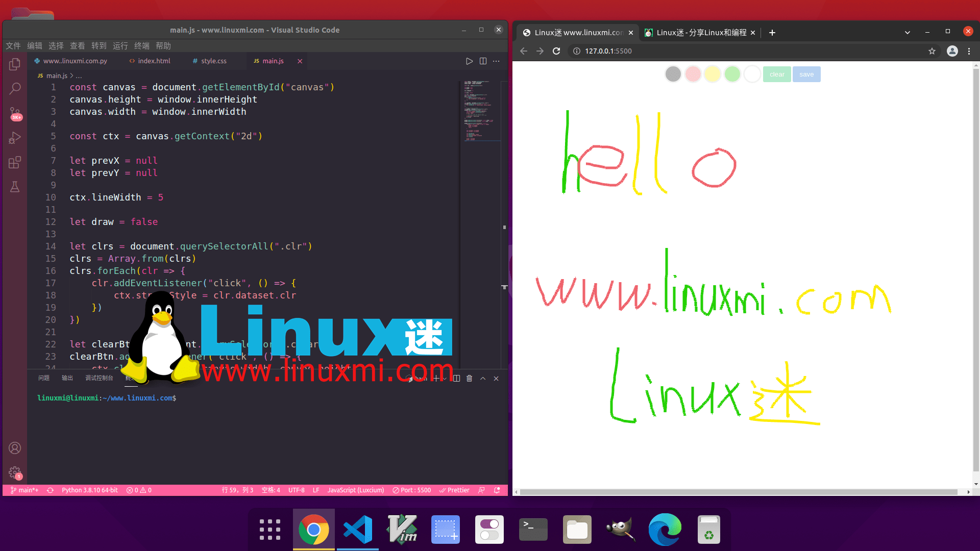The width and height of the screenshot is (980, 551).
Task: Open the Manage gear menu in VS Code
Action: (x=15, y=472)
